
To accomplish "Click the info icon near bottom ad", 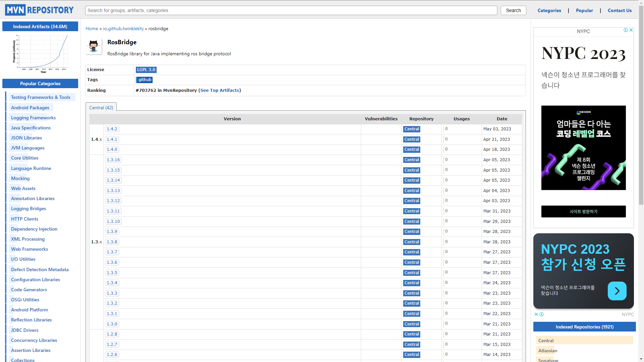I will [x=542, y=314].
